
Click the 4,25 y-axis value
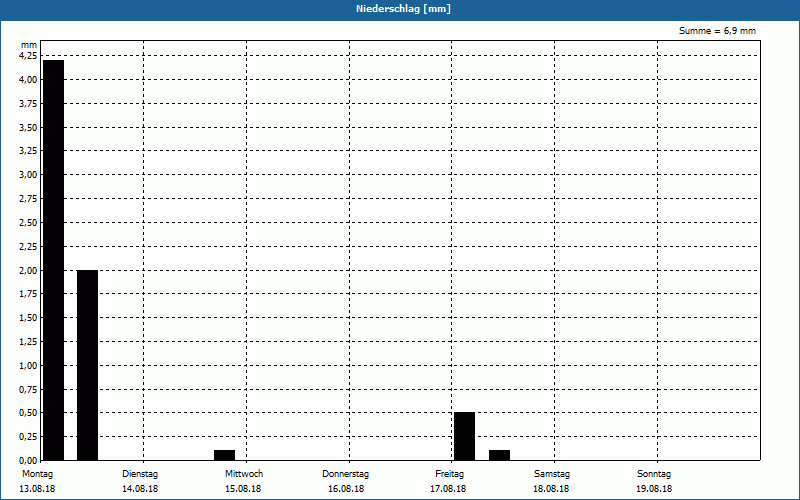coord(28,56)
